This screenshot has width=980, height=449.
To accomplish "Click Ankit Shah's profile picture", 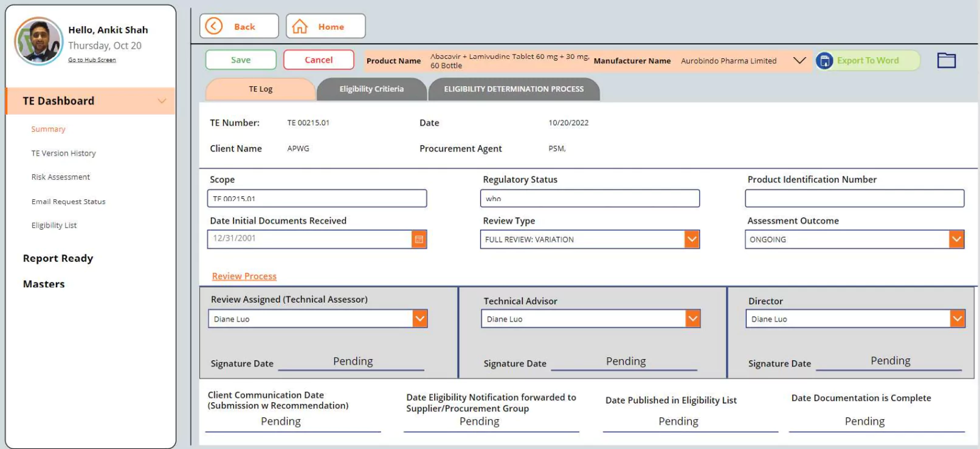I will click(38, 41).
